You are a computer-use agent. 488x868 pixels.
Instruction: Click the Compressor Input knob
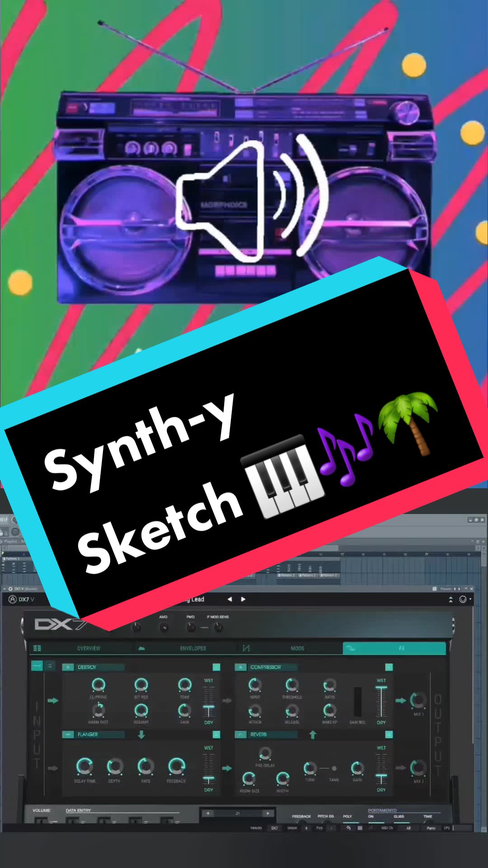(x=255, y=685)
